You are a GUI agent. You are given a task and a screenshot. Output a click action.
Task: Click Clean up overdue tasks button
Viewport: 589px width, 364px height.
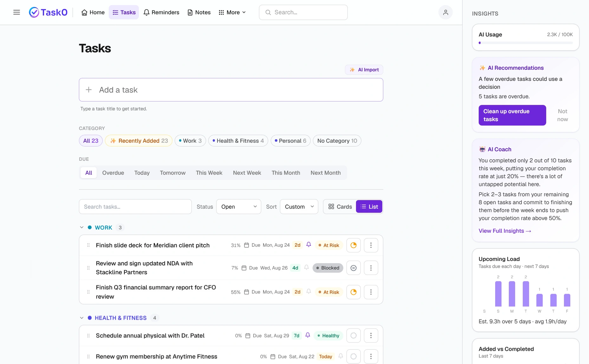coord(512,115)
